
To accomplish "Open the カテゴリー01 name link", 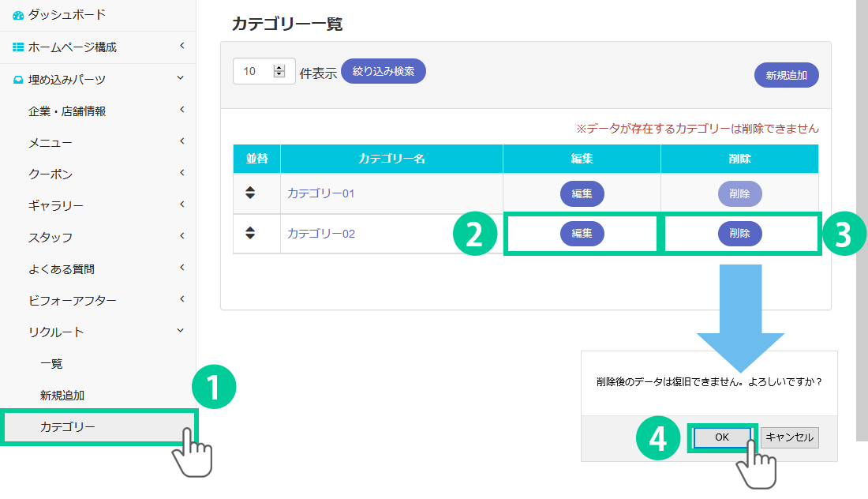I will (321, 193).
